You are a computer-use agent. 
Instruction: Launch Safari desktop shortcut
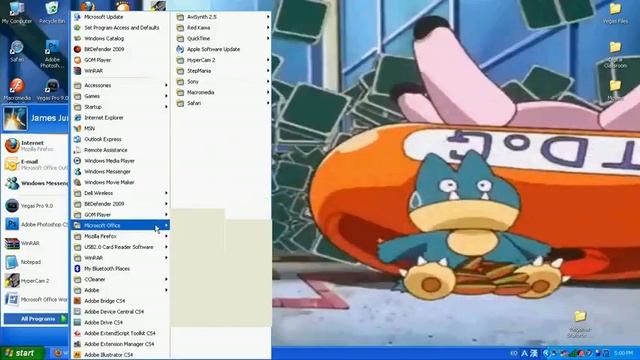(17, 51)
